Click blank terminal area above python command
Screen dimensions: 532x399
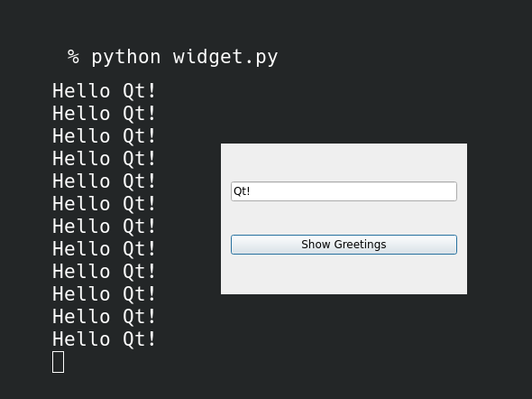coord(264,22)
